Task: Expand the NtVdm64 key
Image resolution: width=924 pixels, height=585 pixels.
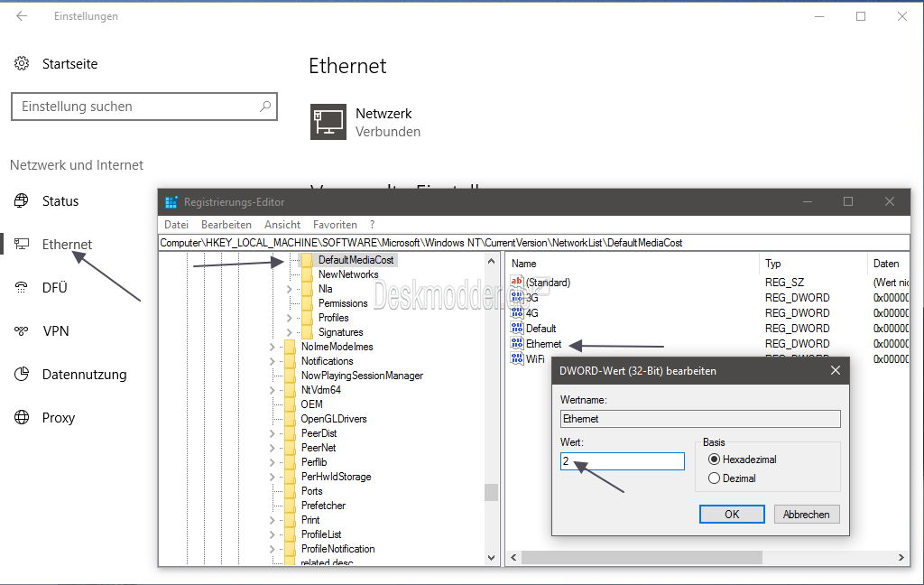Action: click(x=273, y=390)
